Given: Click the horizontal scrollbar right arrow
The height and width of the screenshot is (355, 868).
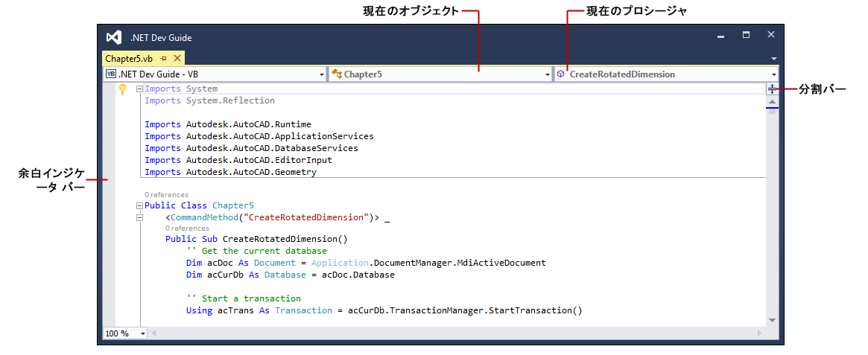Looking at the screenshot, I should click(x=760, y=333).
